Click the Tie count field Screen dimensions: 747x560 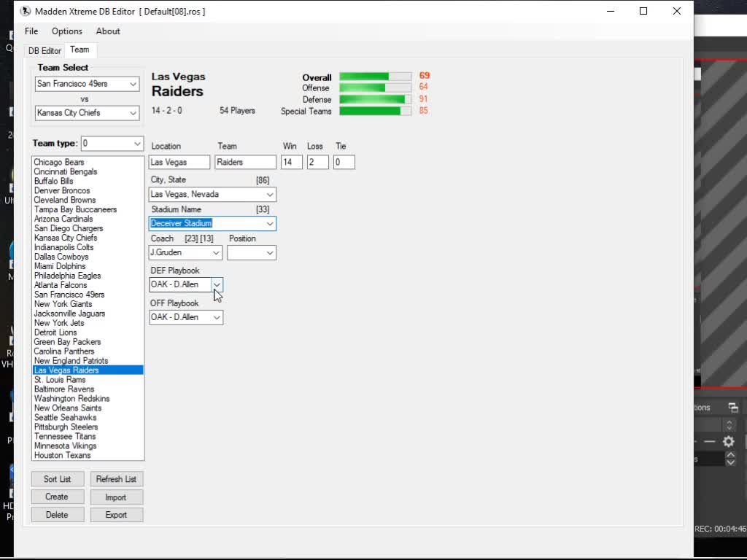tap(344, 163)
